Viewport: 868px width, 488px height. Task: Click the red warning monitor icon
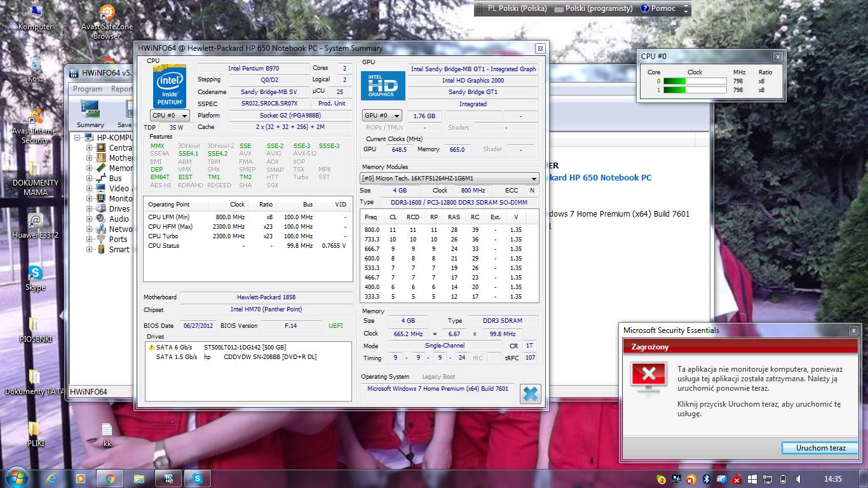[648, 377]
